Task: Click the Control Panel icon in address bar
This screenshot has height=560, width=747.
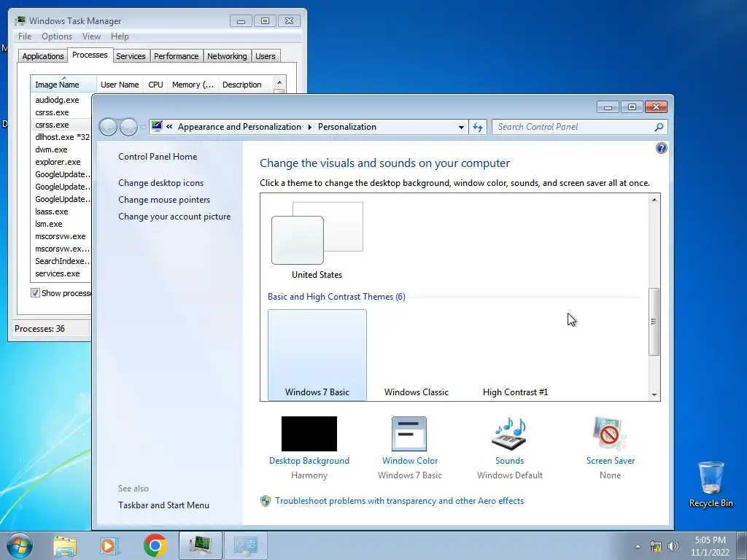Action: click(157, 126)
